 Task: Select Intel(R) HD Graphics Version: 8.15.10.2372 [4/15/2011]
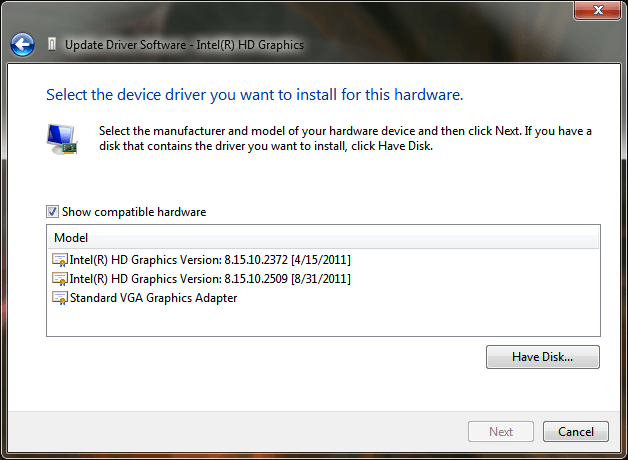[209, 260]
